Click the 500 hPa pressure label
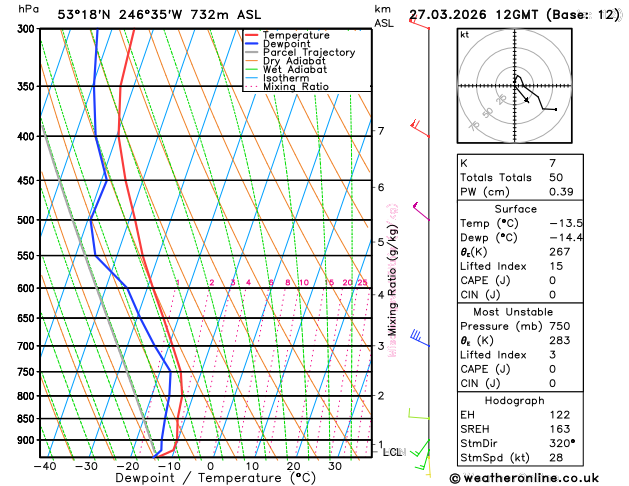The height and width of the screenshot is (486, 629). click(28, 220)
